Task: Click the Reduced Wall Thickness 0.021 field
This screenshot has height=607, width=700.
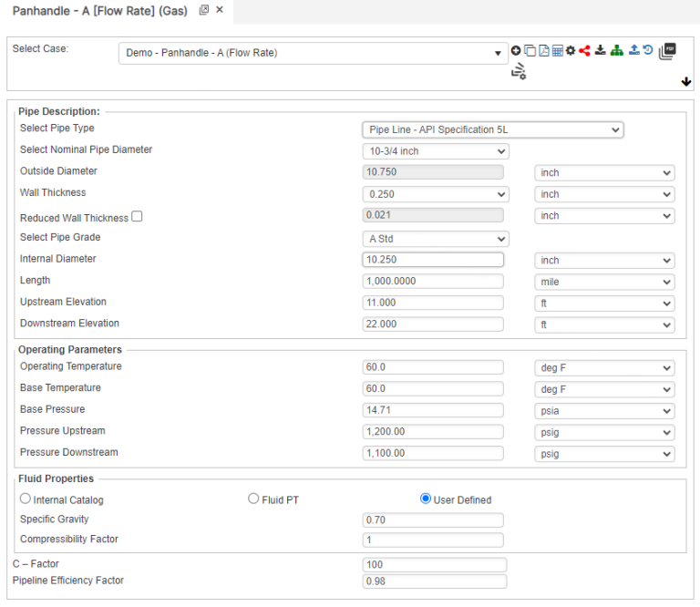Action: (433, 215)
